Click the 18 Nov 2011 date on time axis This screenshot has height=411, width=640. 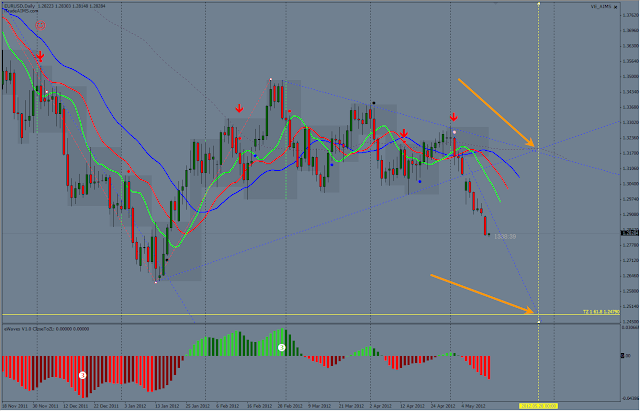click(16, 406)
